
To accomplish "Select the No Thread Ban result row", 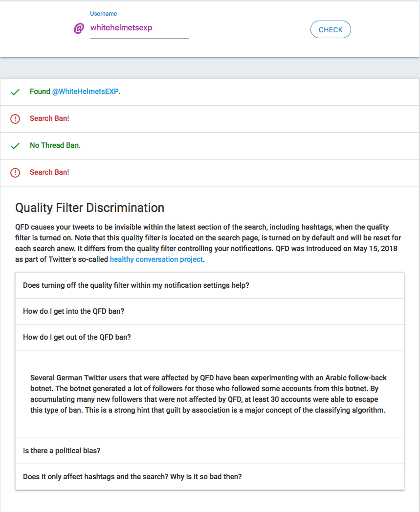I will point(210,146).
